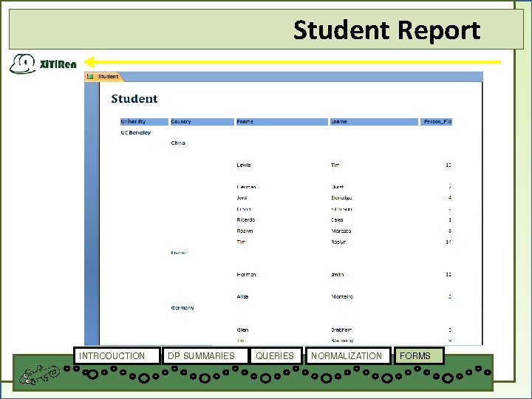Click the Fname cell Glen
The image size is (532, 399).
click(x=242, y=330)
